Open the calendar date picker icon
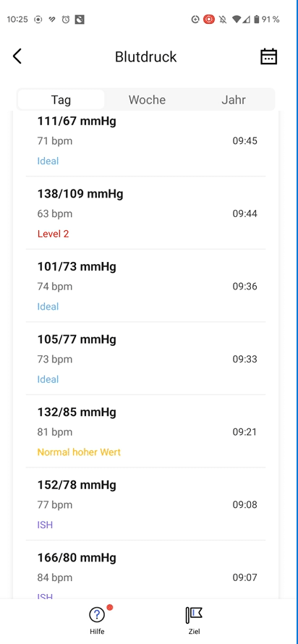This screenshot has height=644, width=298. click(269, 56)
